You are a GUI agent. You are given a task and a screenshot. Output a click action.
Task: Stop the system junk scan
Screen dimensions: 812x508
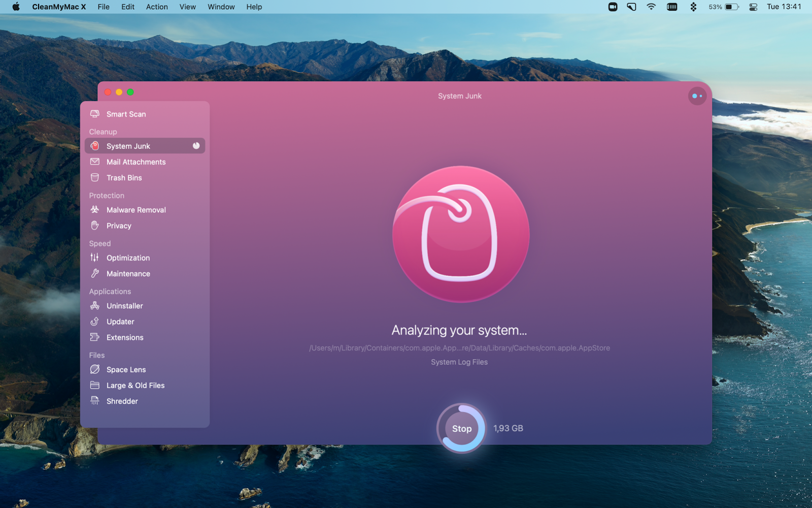pos(462,428)
